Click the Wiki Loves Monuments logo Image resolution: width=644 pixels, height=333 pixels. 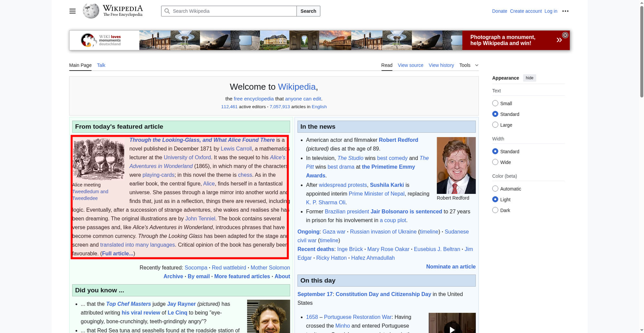(x=100, y=40)
